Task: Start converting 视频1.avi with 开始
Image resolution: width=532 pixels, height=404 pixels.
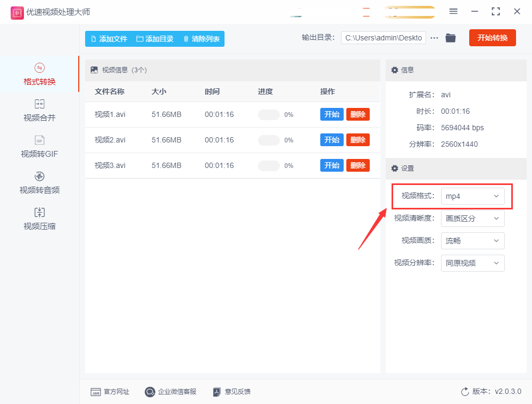Action: pos(331,114)
